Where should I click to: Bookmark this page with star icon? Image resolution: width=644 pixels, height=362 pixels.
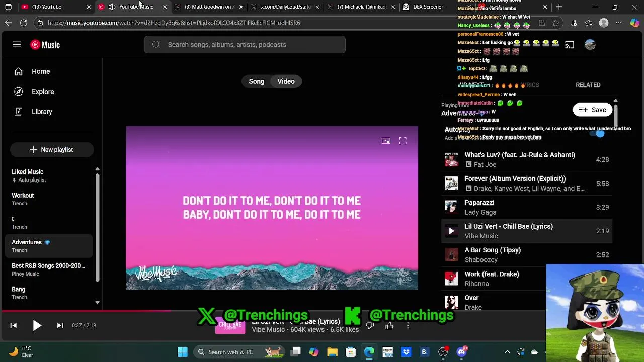(x=555, y=23)
